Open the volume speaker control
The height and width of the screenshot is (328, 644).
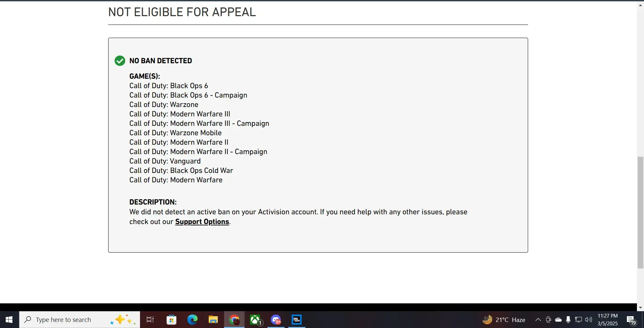pyautogui.click(x=589, y=320)
